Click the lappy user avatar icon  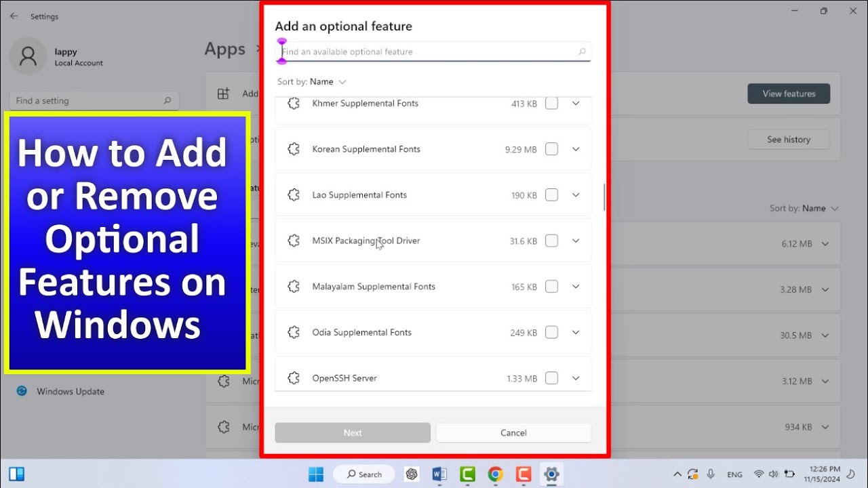(x=28, y=56)
